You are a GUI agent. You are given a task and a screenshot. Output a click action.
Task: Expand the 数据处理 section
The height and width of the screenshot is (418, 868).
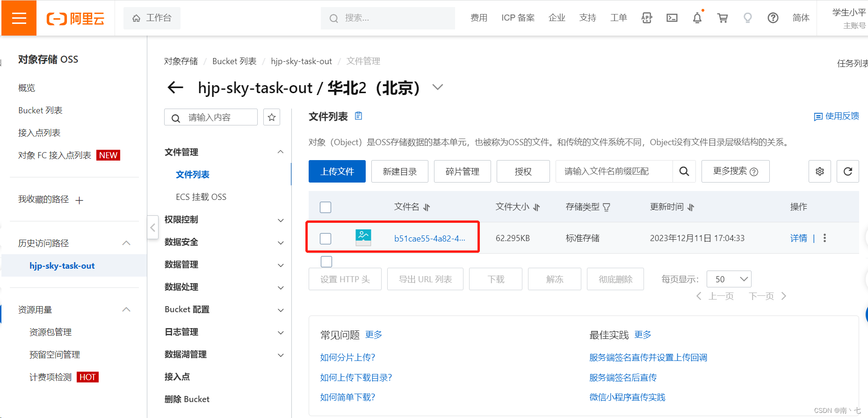(281, 287)
